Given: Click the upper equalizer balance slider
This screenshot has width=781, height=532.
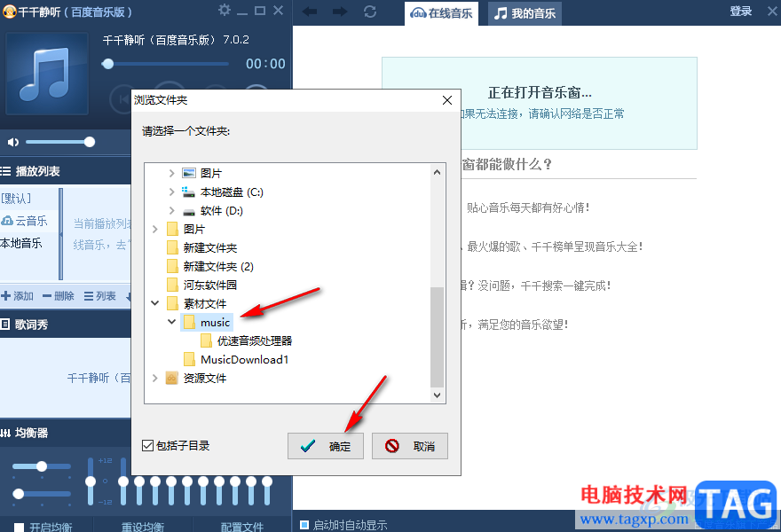Looking at the screenshot, I should pos(42,466).
